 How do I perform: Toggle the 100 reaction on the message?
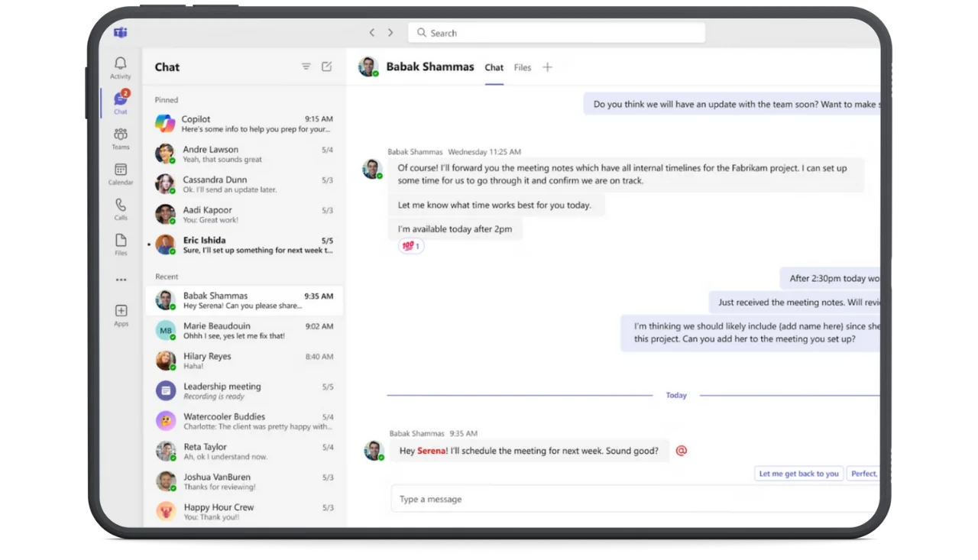[x=411, y=246]
